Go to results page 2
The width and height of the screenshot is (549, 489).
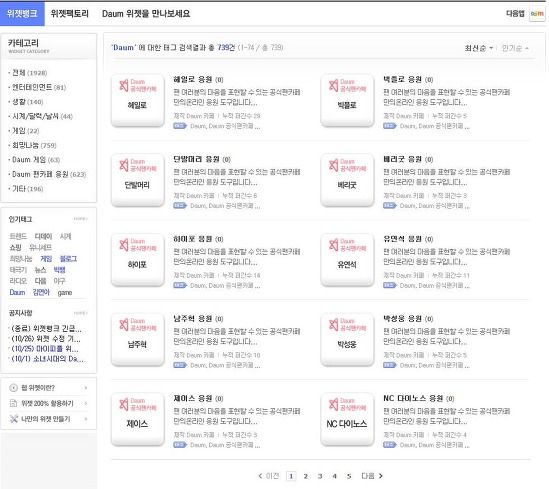coord(306,476)
